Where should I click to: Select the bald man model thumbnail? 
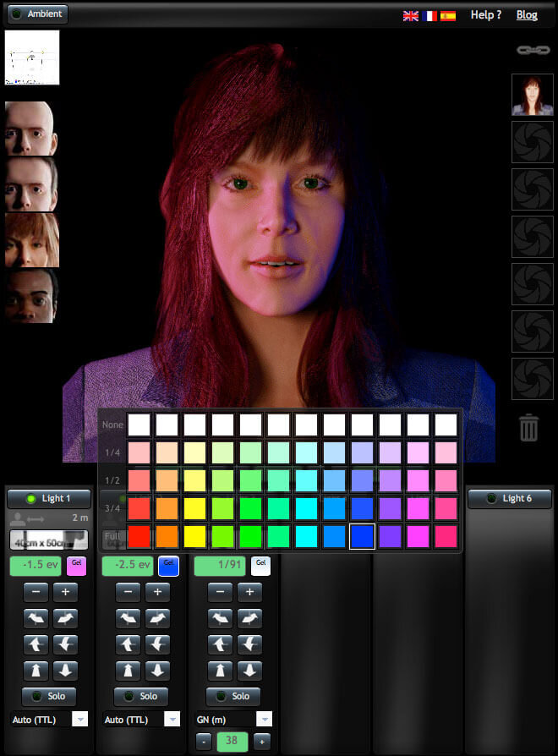point(32,129)
